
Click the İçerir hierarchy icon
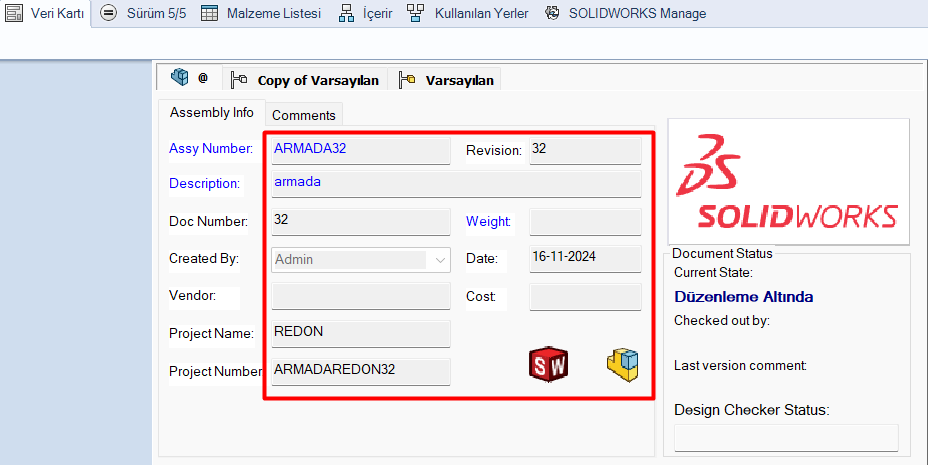pyautogui.click(x=346, y=13)
